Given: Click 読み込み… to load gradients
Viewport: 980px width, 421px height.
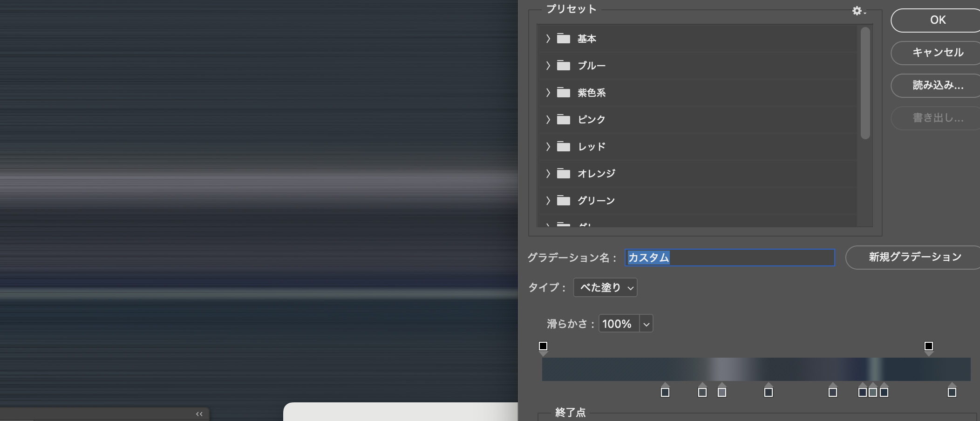Looking at the screenshot, I should pos(937,85).
